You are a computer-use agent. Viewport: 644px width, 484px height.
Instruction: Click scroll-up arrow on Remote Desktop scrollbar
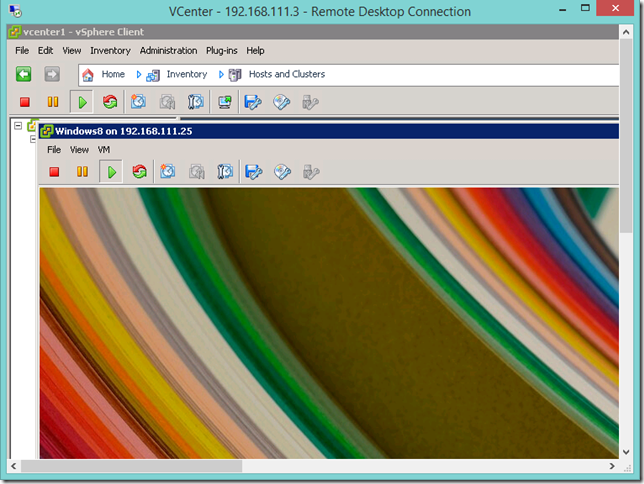click(626, 32)
